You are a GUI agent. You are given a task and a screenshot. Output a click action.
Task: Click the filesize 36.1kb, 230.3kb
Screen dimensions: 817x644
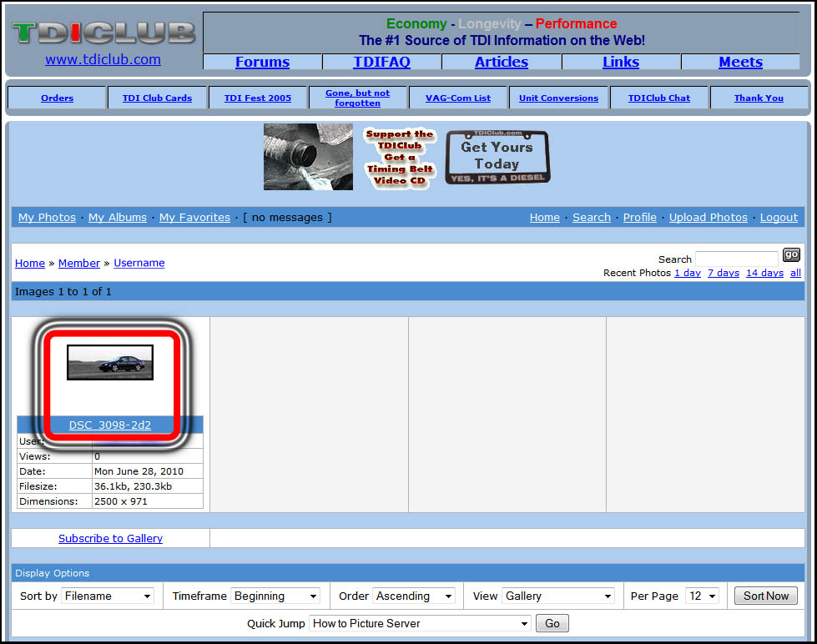(x=133, y=486)
